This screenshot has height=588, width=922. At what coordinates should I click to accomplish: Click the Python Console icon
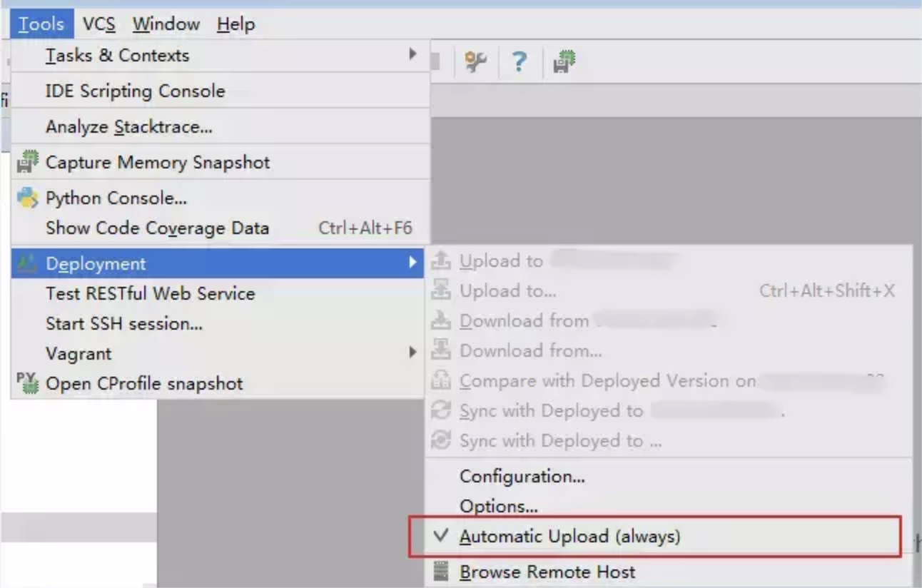[28, 198]
